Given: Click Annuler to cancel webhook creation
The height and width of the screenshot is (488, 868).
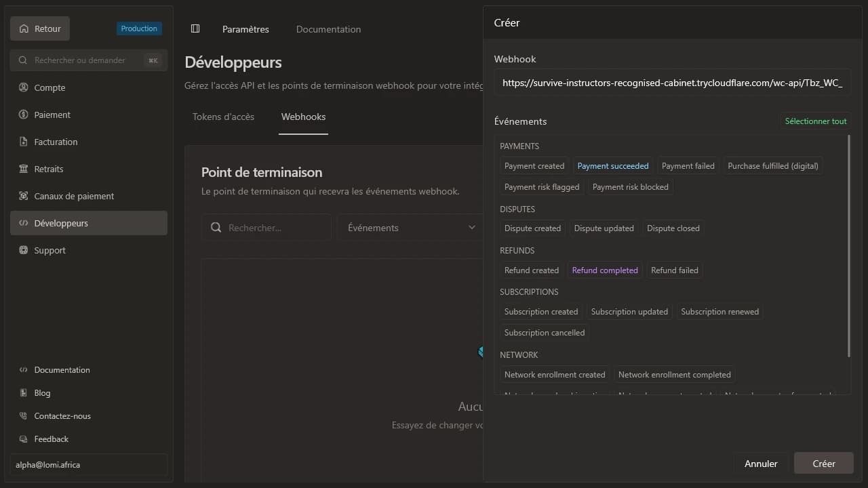Looking at the screenshot, I should click(x=761, y=464).
